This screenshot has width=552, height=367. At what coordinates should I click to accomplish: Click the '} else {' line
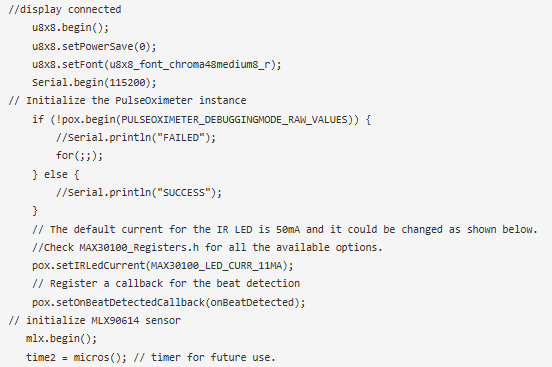coord(56,174)
